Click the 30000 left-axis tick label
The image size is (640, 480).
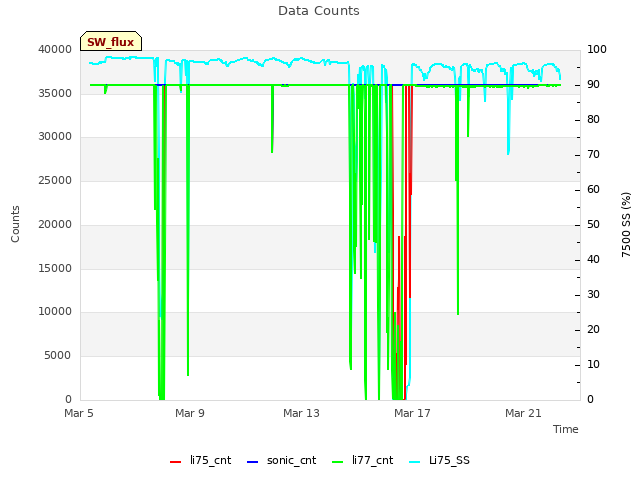[x=55, y=137]
